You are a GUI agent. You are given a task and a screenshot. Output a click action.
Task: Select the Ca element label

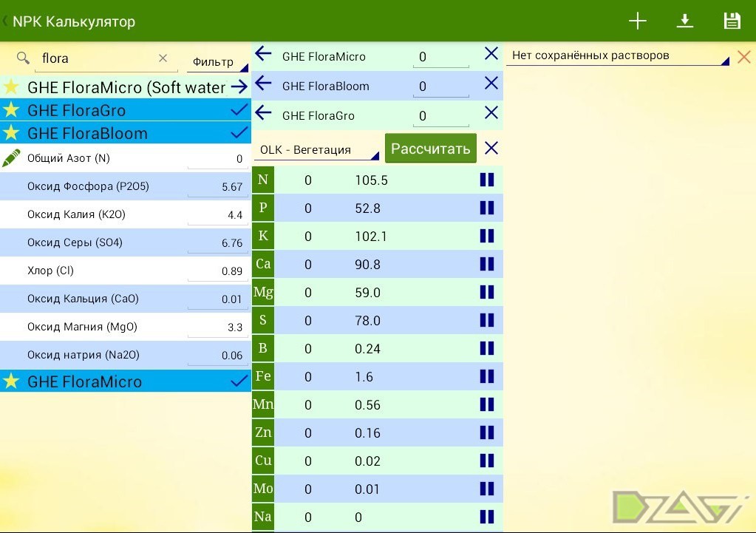(263, 264)
